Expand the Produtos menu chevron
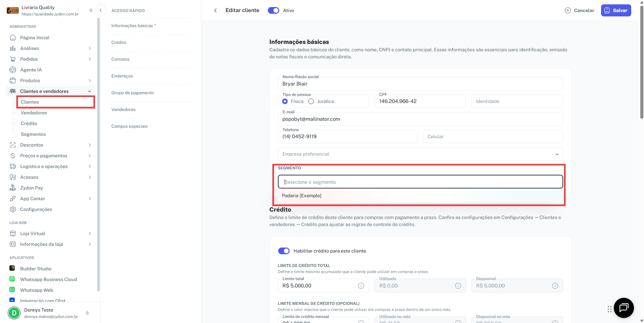644x323 pixels. point(90,80)
